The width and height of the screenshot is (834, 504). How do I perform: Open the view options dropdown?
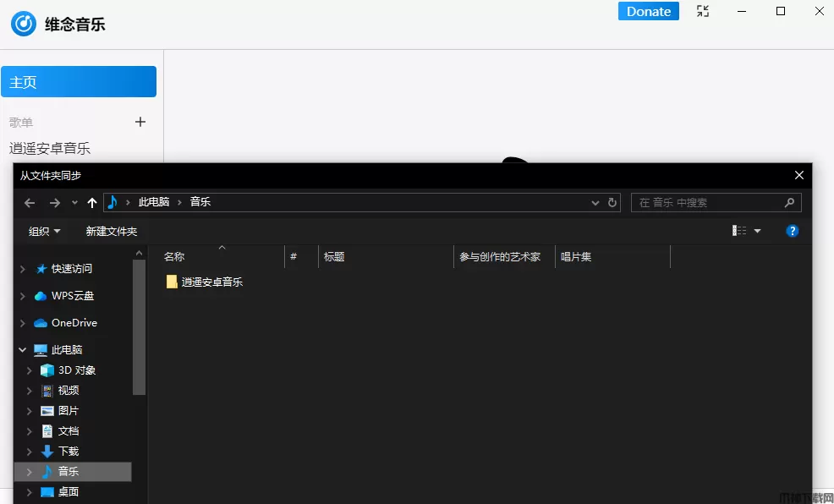(x=757, y=231)
